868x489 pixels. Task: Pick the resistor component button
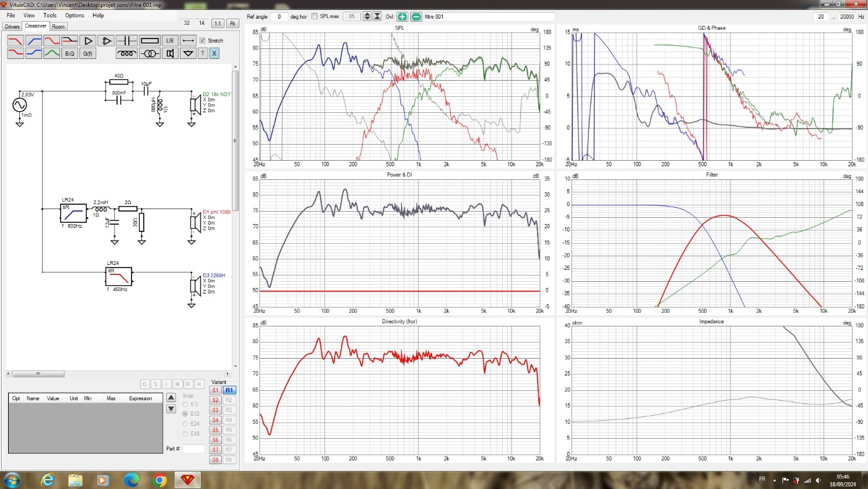[149, 41]
